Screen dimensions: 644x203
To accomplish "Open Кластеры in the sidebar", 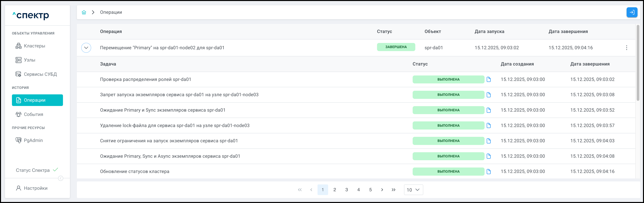I will pos(34,46).
